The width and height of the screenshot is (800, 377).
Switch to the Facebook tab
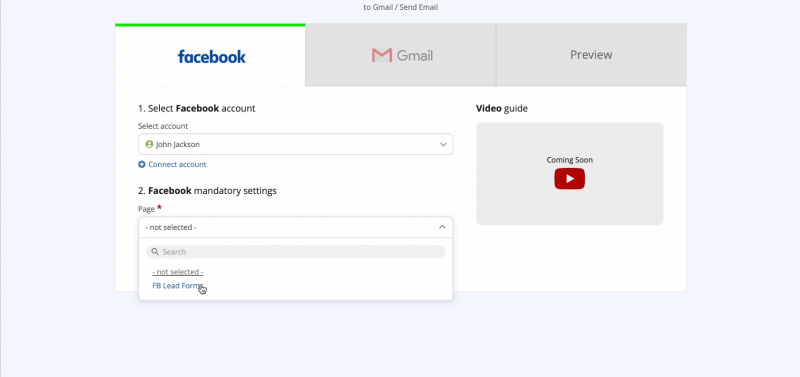point(210,55)
